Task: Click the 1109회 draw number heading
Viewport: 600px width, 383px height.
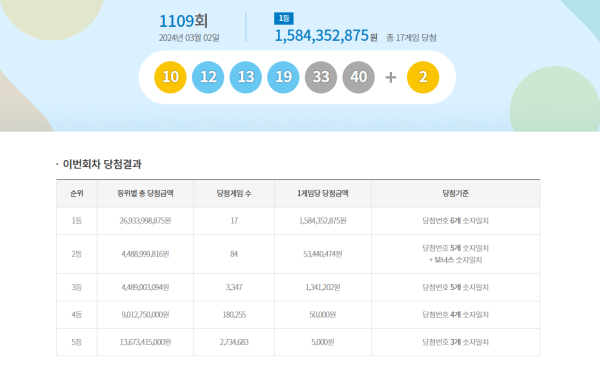Action: [x=183, y=21]
